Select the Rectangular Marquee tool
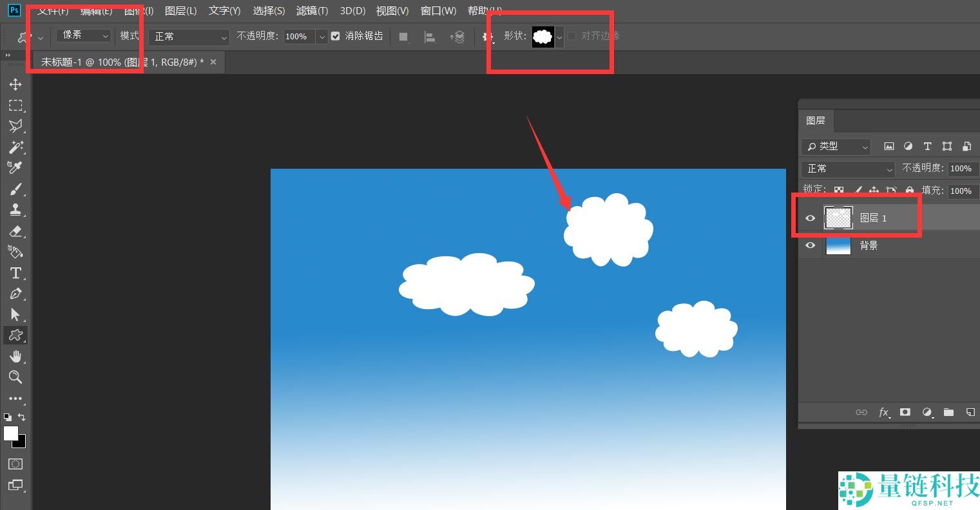The width and height of the screenshot is (980, 510). click(15, 105)
